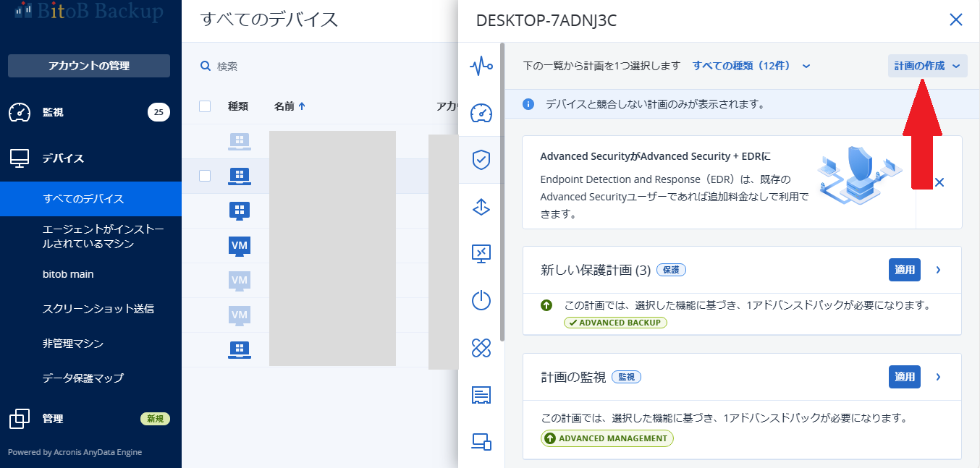This screenshot has width=980, height=468.
Task: Apply the 計画の監視 plan
Action: 905,377
